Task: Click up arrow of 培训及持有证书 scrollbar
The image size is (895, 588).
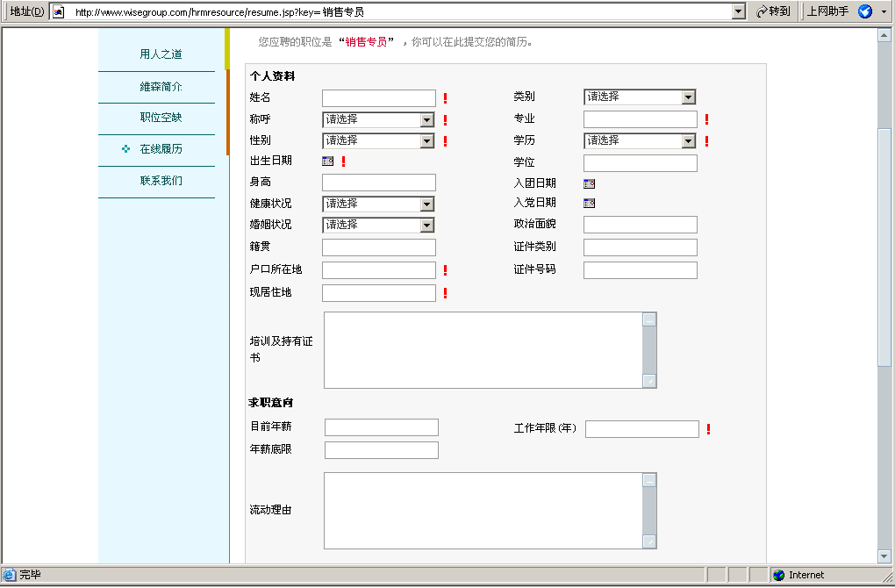Action: [x=649, y=319]
